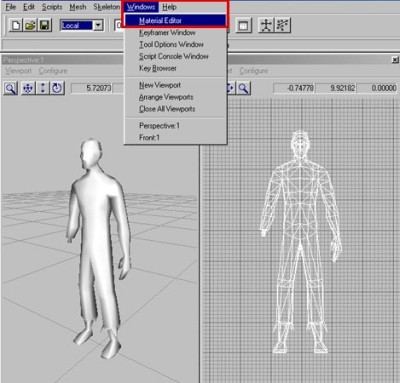Click the Perspective:1 viewport title bar

(x=63, y=60)
